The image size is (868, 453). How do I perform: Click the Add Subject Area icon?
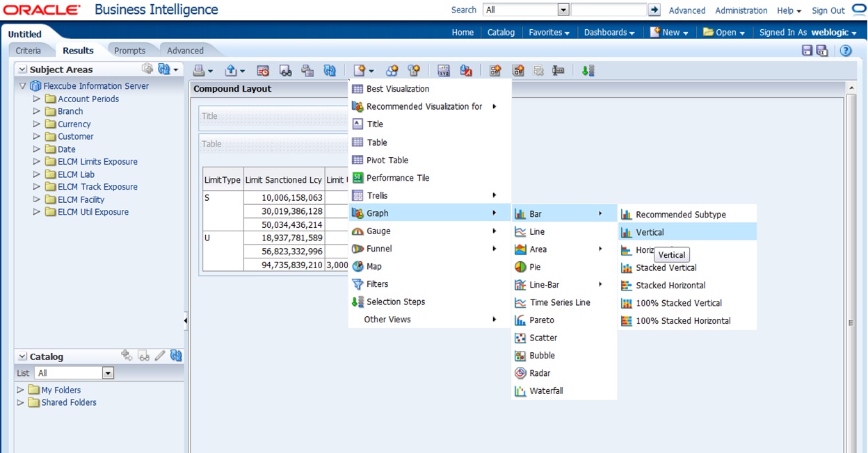tap(147, 69)
